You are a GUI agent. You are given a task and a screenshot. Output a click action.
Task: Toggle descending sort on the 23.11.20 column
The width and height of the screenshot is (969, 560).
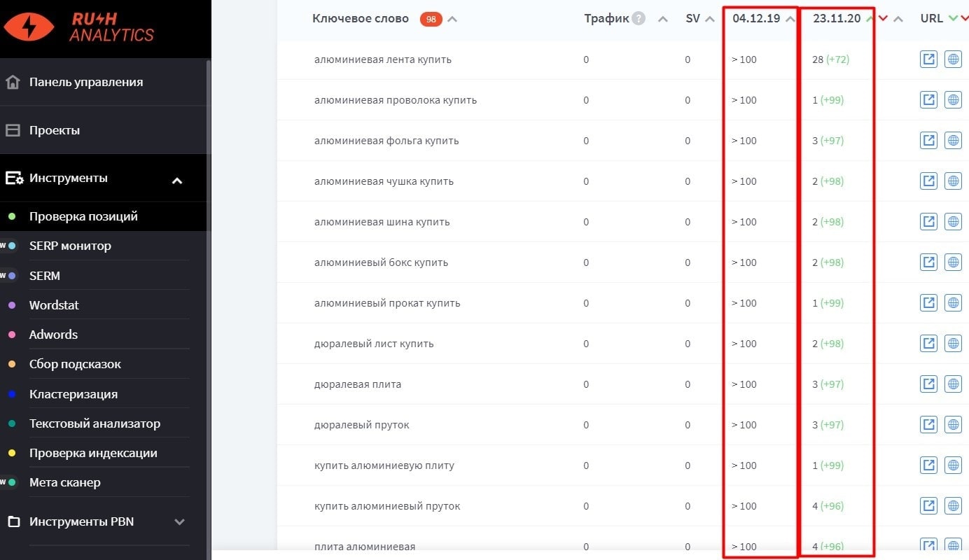coord(881,18)
